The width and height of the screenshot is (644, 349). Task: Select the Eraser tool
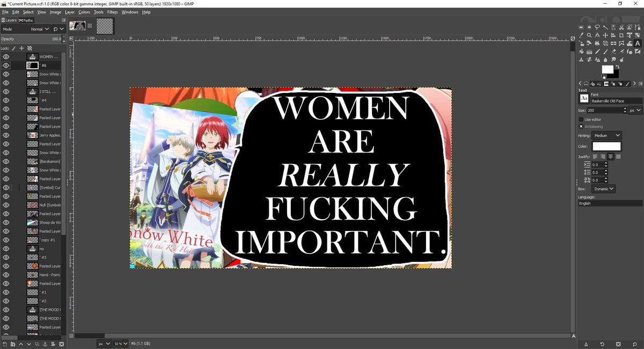[613, 52]
